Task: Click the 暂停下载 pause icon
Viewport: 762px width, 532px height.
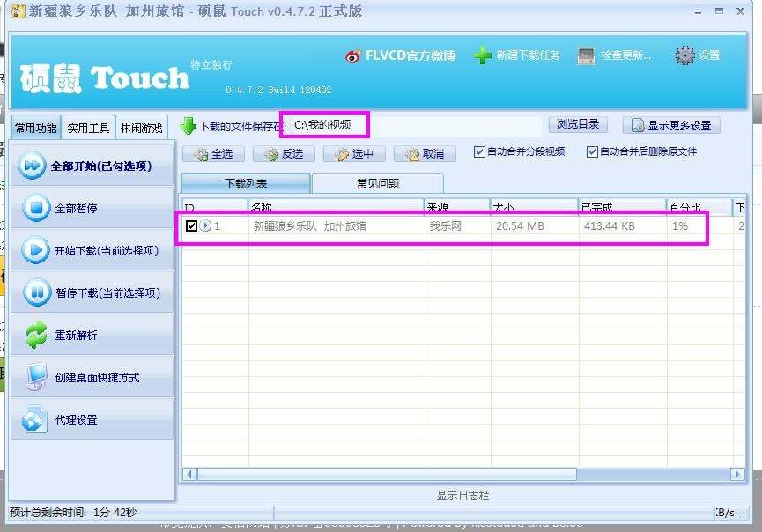Action: click(37, 292)
